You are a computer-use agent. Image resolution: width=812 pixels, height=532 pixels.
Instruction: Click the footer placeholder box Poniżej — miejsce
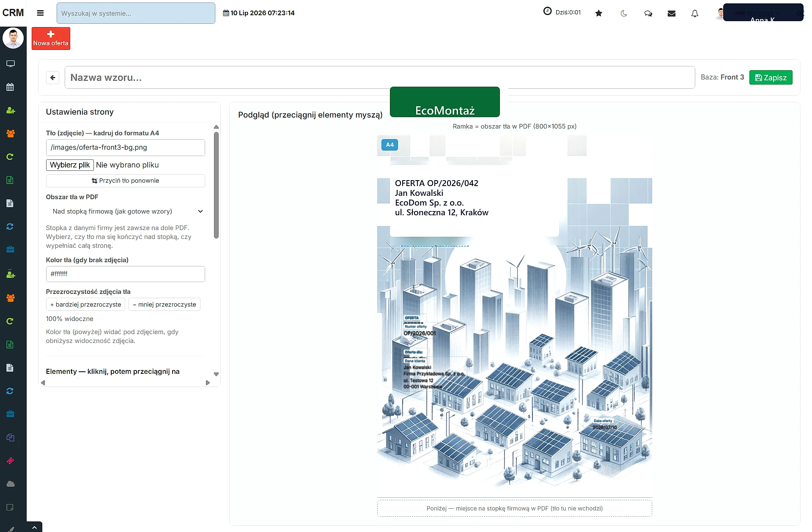click(x=514, y=508)
